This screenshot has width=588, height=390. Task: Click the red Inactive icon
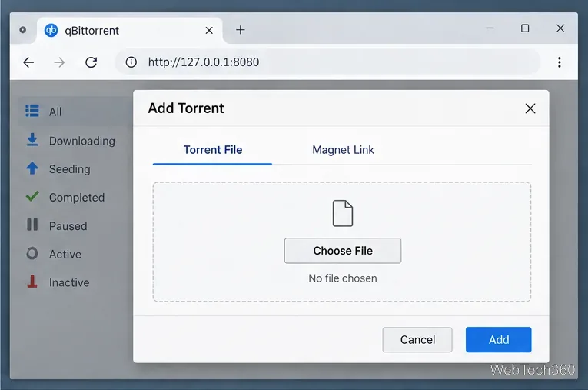[x=32, y=282]
